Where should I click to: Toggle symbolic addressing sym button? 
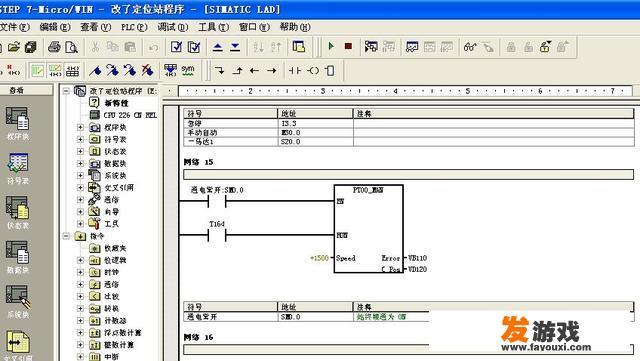188,70
